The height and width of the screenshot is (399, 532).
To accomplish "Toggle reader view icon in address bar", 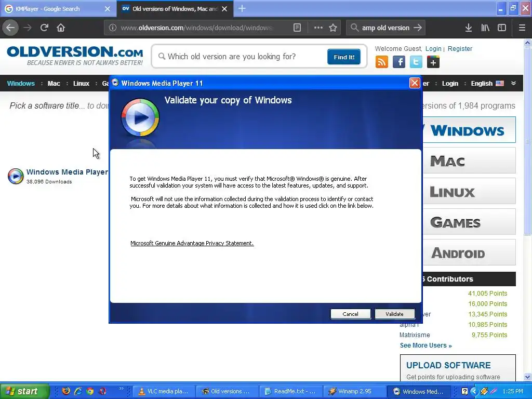I will (x=297, y=28).
